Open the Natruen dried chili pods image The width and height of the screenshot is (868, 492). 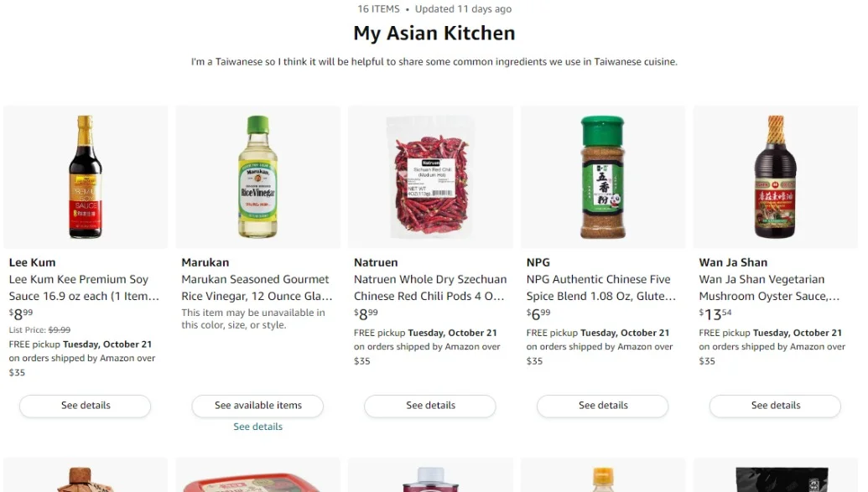click(431, 177)
